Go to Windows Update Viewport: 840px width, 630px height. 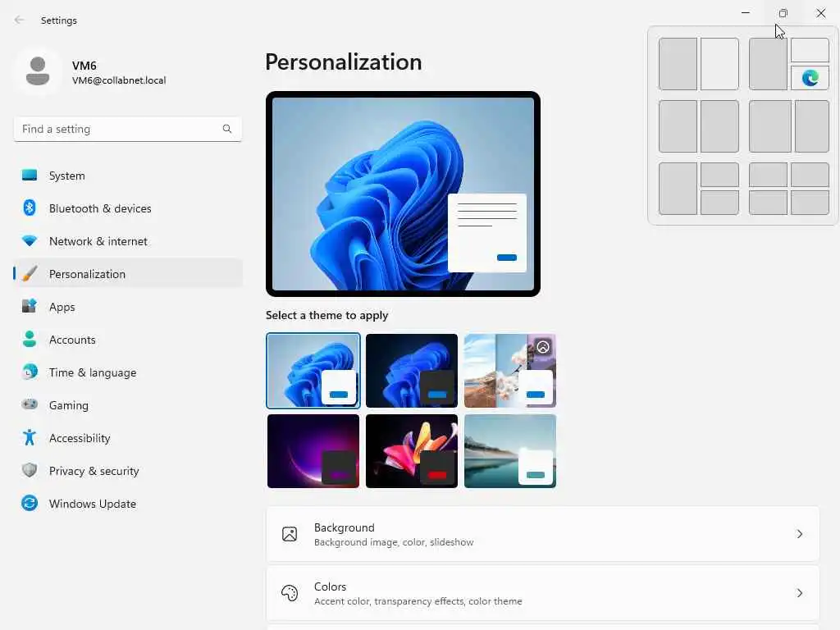click(x=127, y=504)
